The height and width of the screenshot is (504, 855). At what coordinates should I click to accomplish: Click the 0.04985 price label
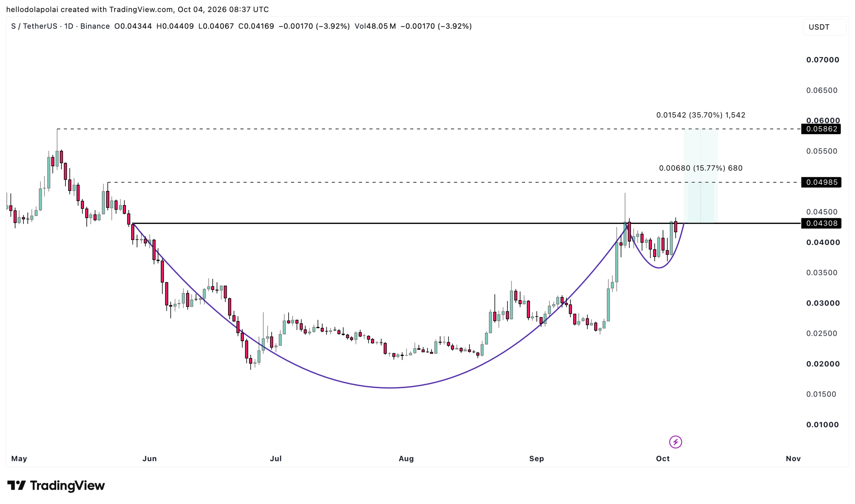(x=821, y=182)
